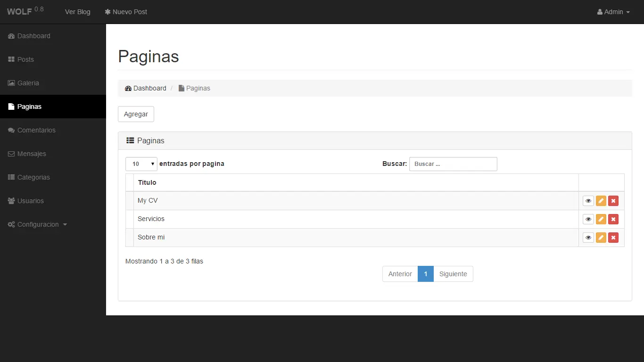Open Comentarios in the sidebar
This screenshot has height=362, width=644.
point(53,130)
